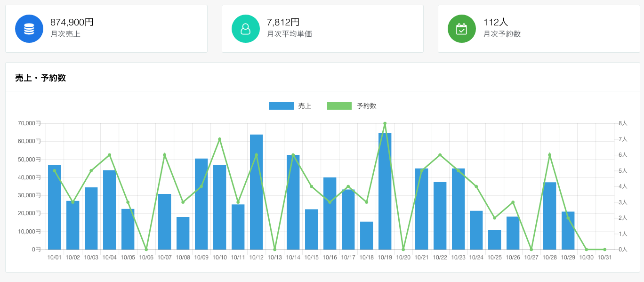Click the 10/28 sales bar
644x282 pixels.
click(x=549, y=217)
